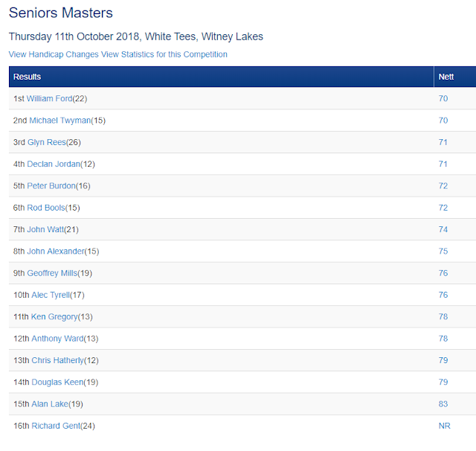
Task: Open William Ford player link
Action: tap(50, 99)
